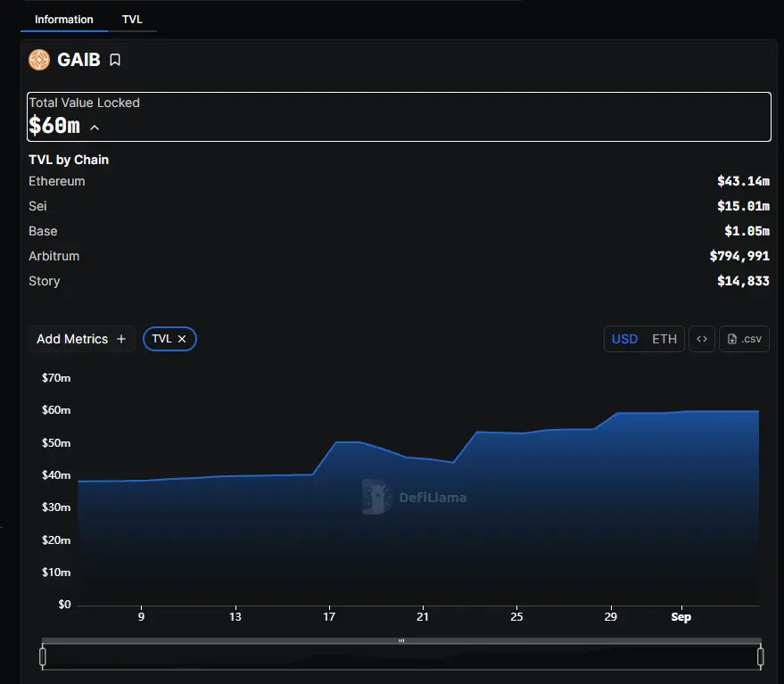The image size is (784, 684).
Task: Click the $60m total value figure
Action: pyautogui.click(x=54, y=125)
